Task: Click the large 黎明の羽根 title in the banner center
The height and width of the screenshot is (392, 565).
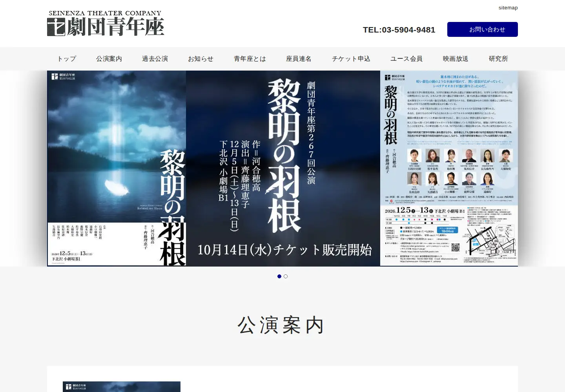Action: click(x=284, y=156)
